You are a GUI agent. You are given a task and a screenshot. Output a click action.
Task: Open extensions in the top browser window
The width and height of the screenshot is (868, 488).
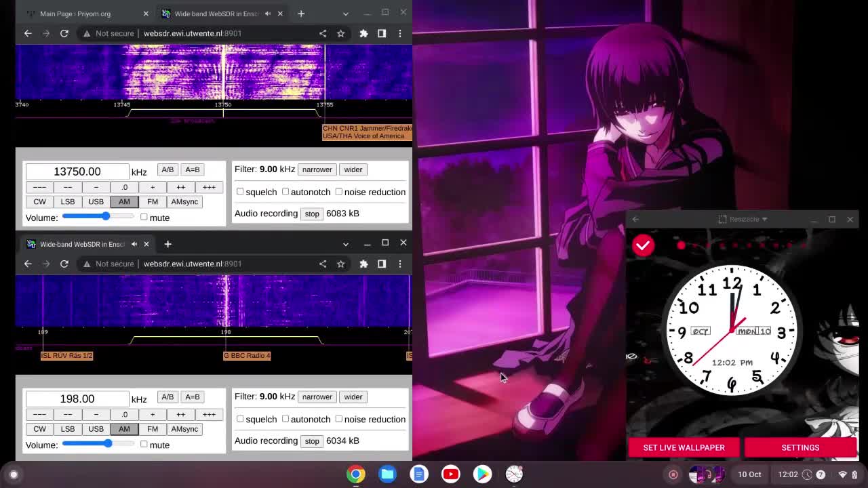pos(364,33)
